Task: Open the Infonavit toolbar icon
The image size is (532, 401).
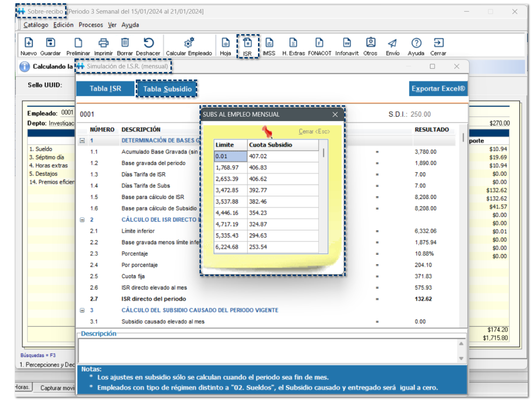Action: [x=347, y=43]
